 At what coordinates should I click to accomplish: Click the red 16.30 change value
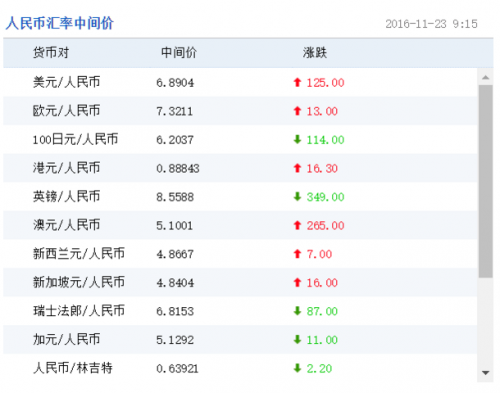[322, 169]
